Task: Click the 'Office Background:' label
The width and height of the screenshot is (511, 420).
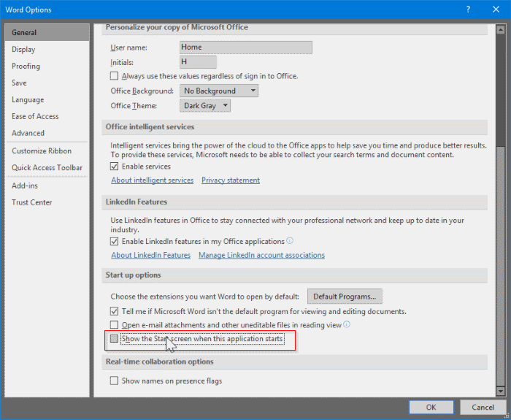Action: pos(142,91)
